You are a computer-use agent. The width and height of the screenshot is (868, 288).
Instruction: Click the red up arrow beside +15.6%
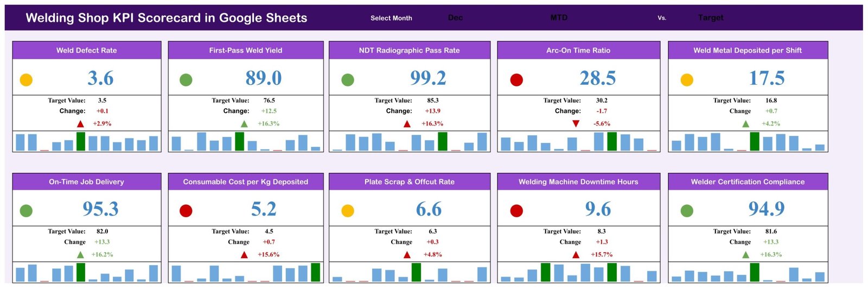click(244, 255)
